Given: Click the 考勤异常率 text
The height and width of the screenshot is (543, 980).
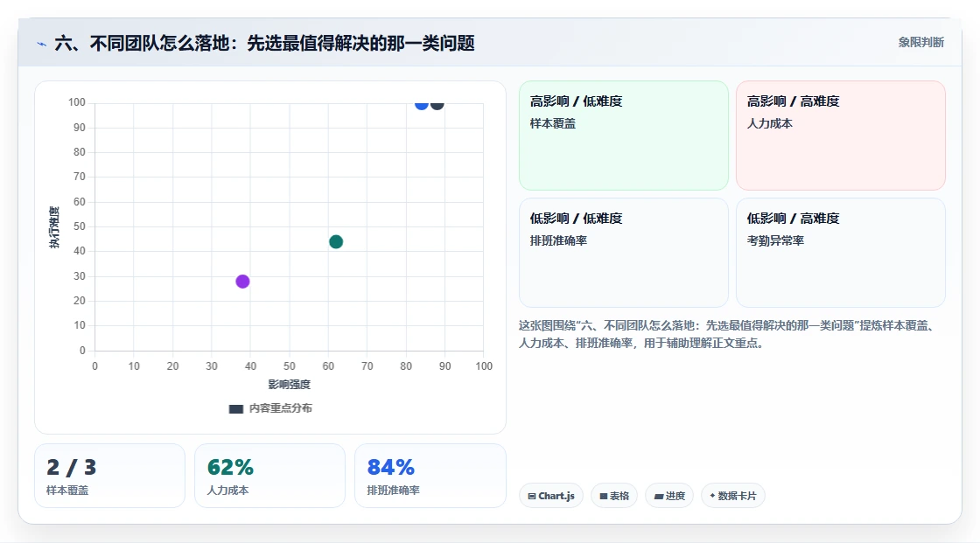Looking at the screenshot, I should coord(775,240).
